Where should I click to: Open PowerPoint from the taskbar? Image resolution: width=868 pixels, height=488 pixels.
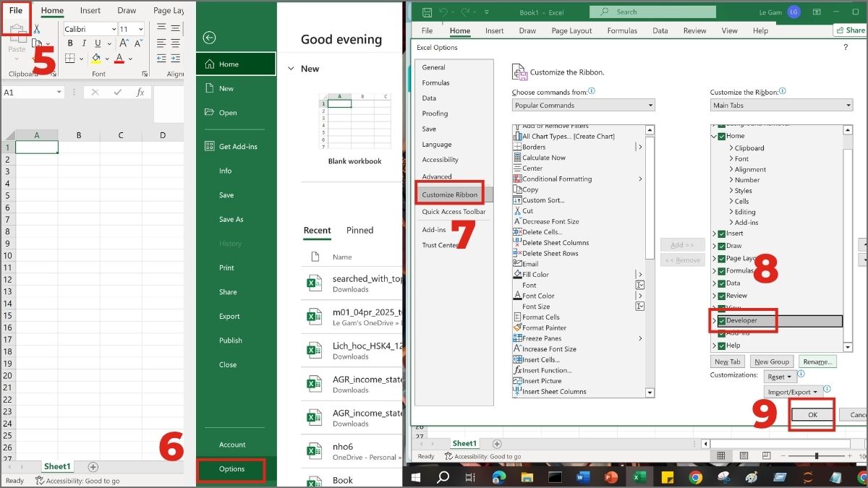[x=611, y=477]
